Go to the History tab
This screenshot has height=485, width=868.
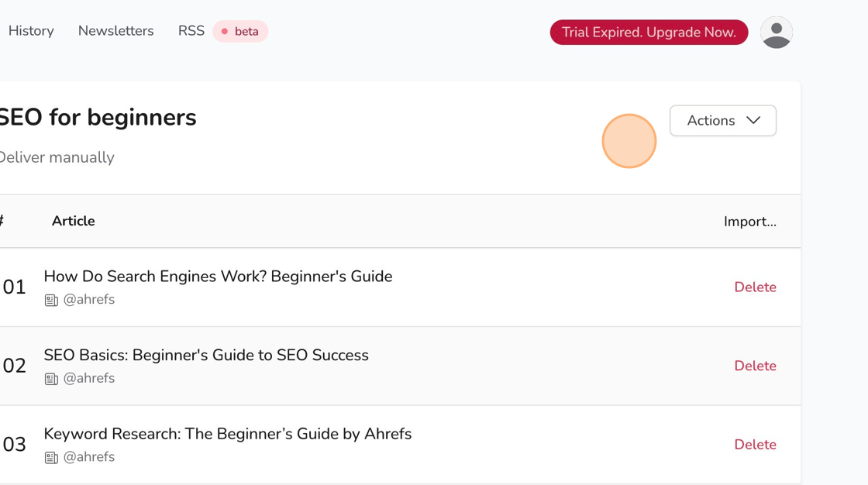pos(31,31)
